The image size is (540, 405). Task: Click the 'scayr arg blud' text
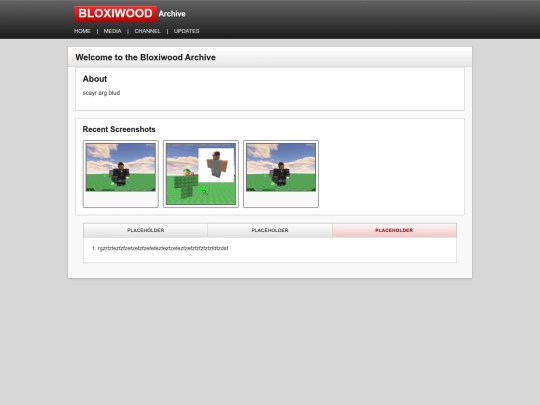point(101,93)
